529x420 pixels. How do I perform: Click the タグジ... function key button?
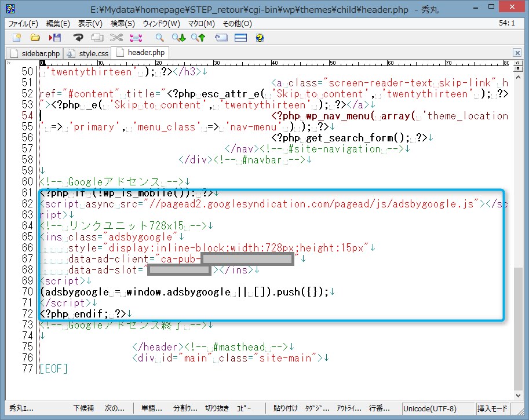click(x=317, y=408)
